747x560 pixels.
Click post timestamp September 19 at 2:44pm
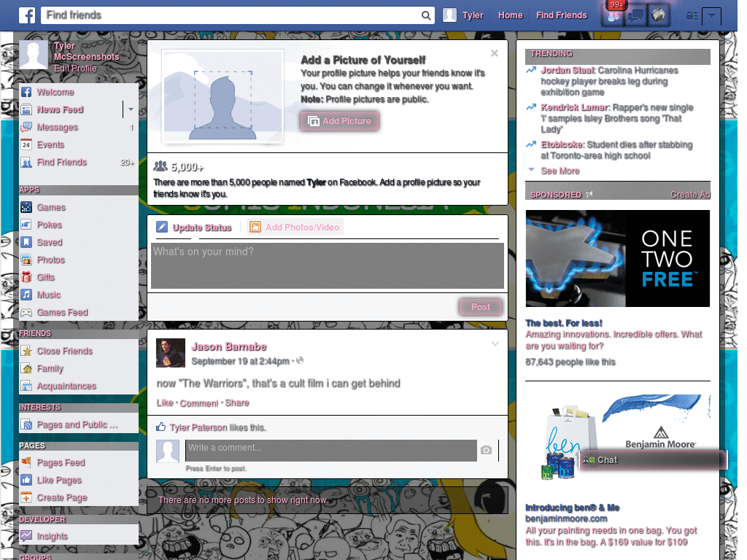[240, 362]
